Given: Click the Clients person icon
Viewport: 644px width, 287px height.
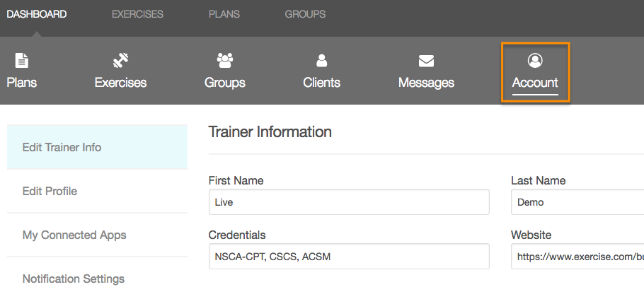Looking at the screenshot, I should pos(321,61).
